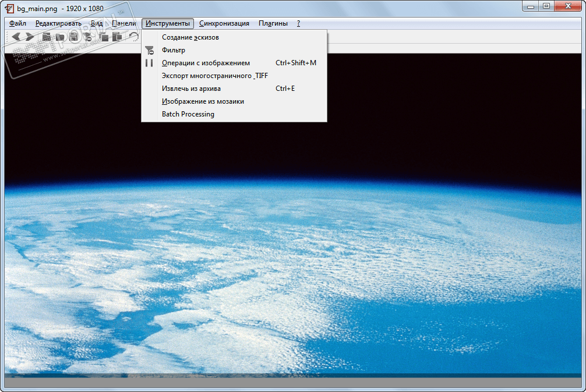The width and height of the screenshot is (586, 392).
Task: Click the save floppy disk toolbar icon
Action: coord(74,37)
